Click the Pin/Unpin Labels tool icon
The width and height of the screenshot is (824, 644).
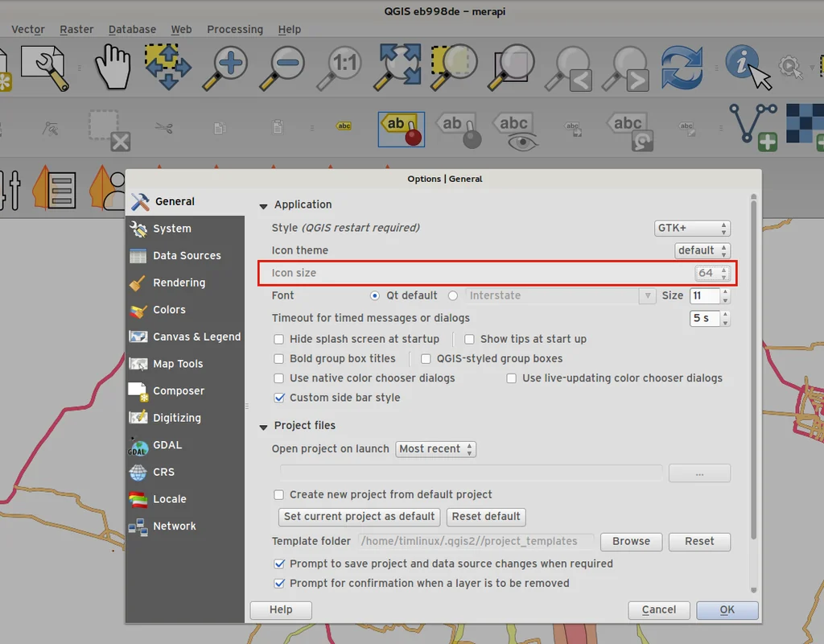[401, 129]
